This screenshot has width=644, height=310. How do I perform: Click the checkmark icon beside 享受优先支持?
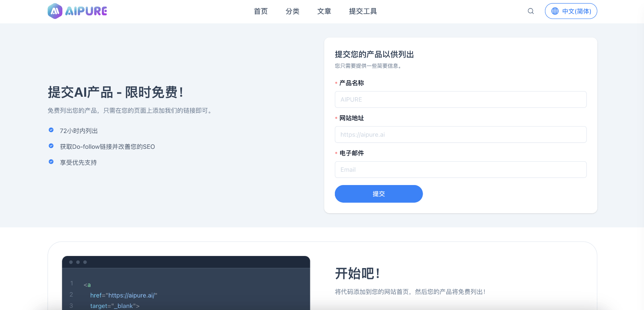coord(51,162)
